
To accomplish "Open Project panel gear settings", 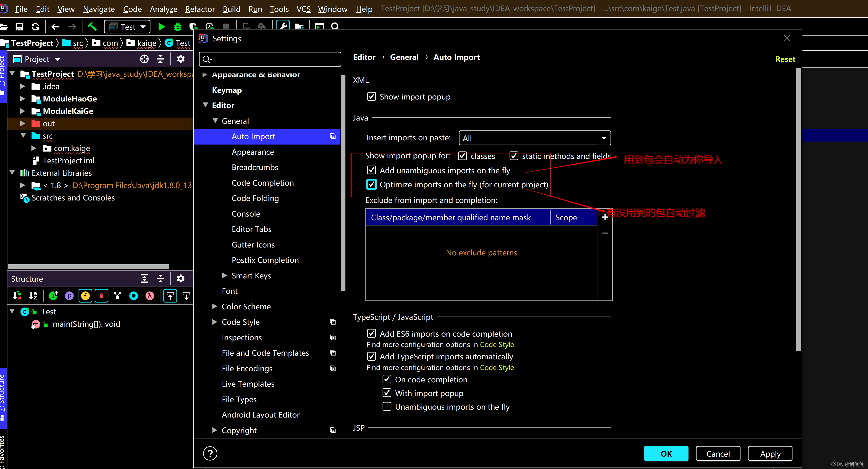I will pos(181,59).
